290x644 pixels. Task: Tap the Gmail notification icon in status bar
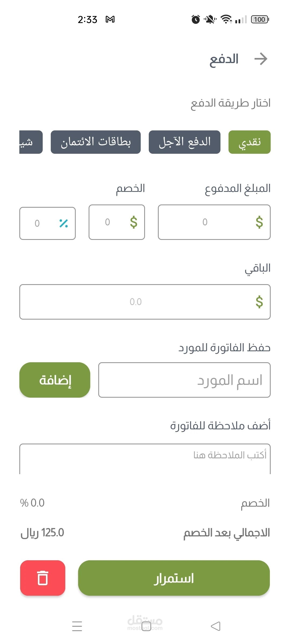(110, 19)
